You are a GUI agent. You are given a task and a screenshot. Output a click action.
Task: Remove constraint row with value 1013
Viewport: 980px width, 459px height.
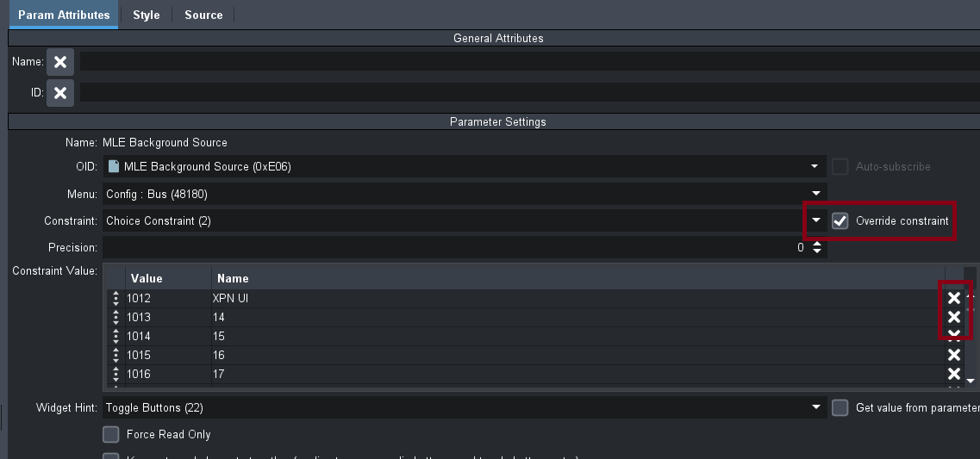click(x=954, y=317)
